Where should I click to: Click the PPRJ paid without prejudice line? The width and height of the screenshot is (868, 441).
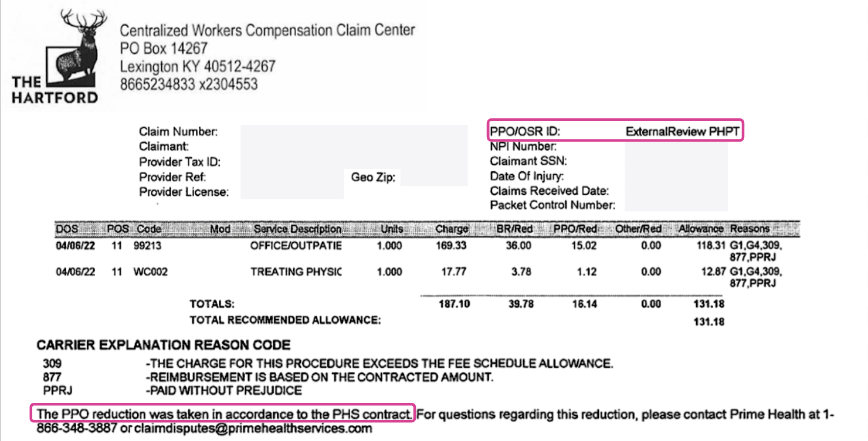tap(172, 390)
